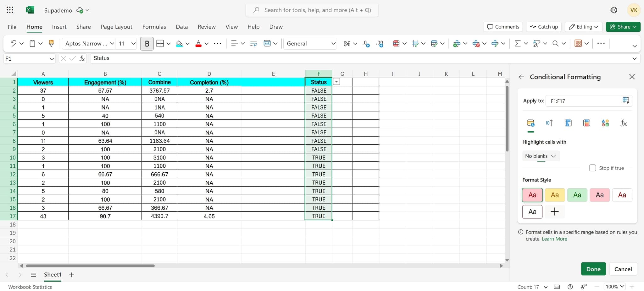Enable the Stop if true checkbox
The width and height of the screenshot is (644, 291).
pos(593,168)
